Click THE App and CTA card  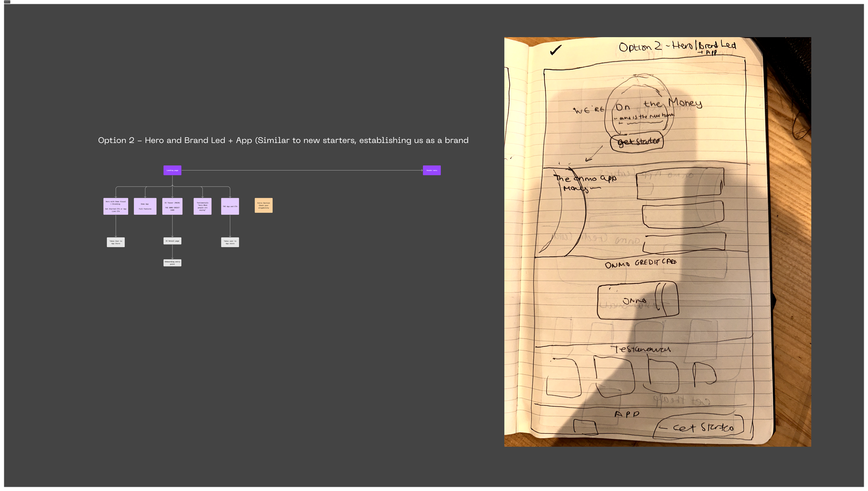(230, 206)
